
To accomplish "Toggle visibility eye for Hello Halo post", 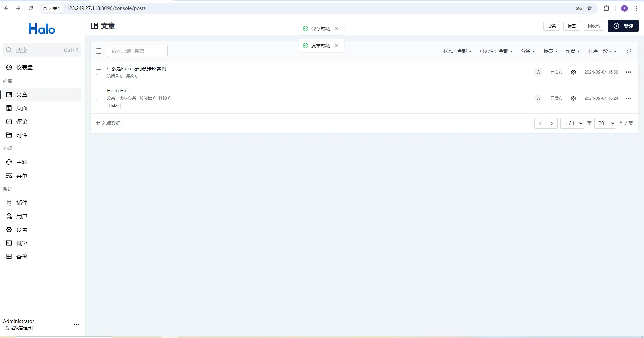I will [573, 98].
